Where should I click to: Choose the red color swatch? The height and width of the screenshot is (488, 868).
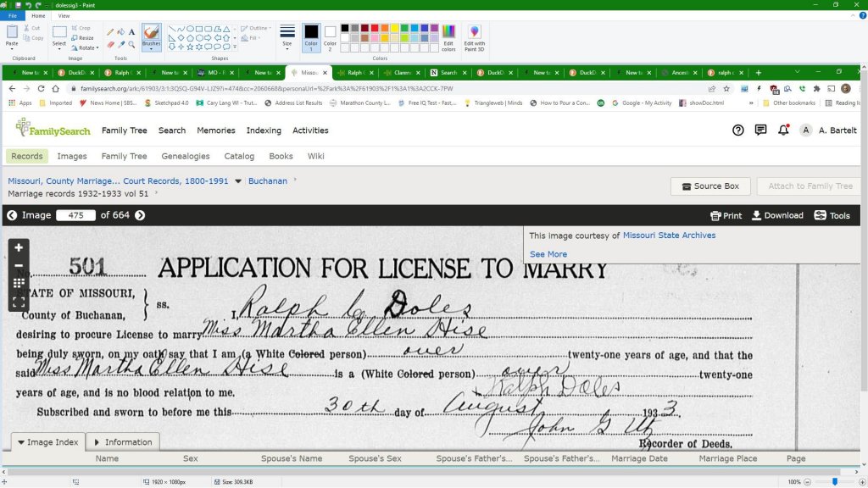(x=374, y=28)
